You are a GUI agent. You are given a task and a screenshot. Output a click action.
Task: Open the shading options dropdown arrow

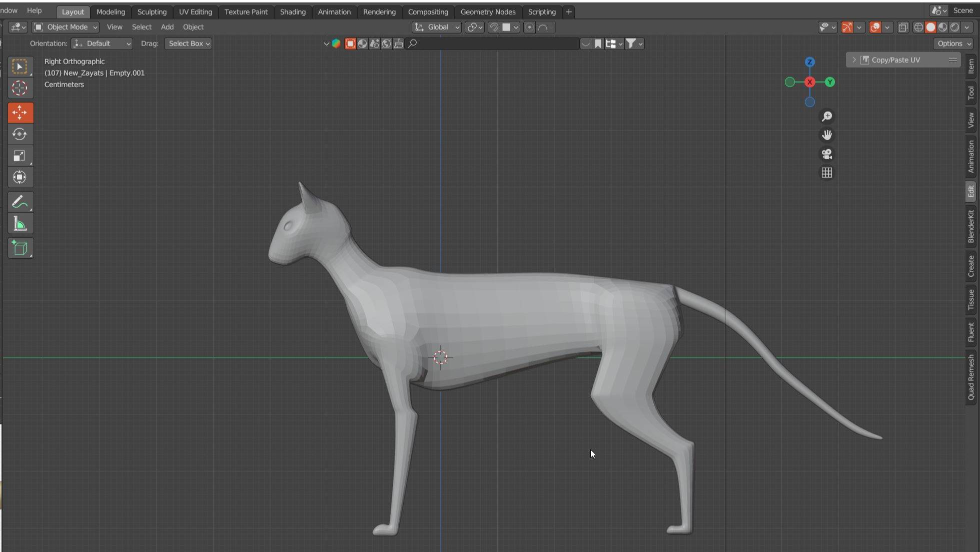click(x=966, y=27)
